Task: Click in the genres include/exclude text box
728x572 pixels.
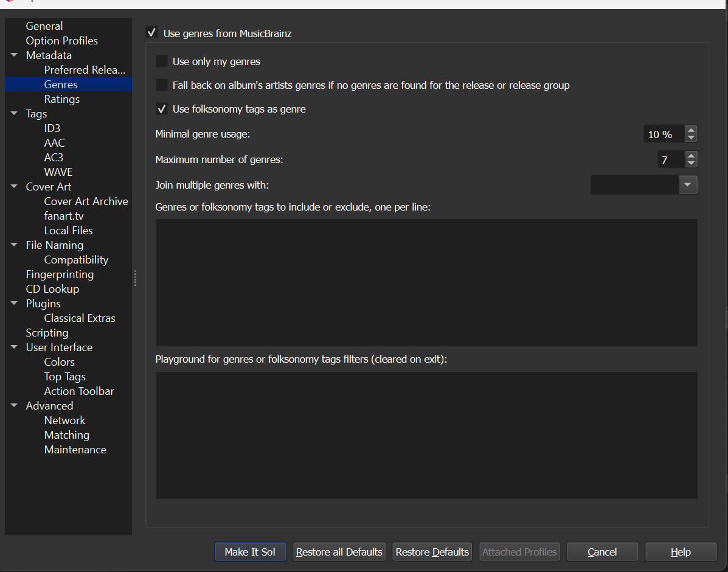Action: coord(426,282)
